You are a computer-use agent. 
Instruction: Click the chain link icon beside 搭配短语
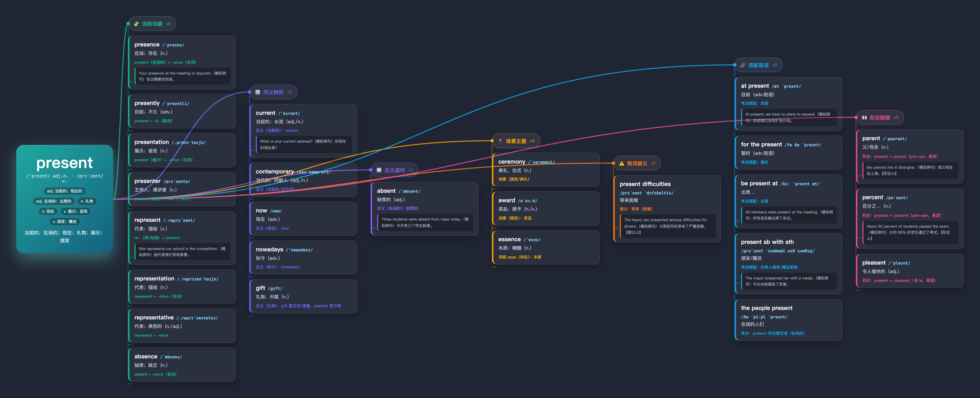pos(743,65)
